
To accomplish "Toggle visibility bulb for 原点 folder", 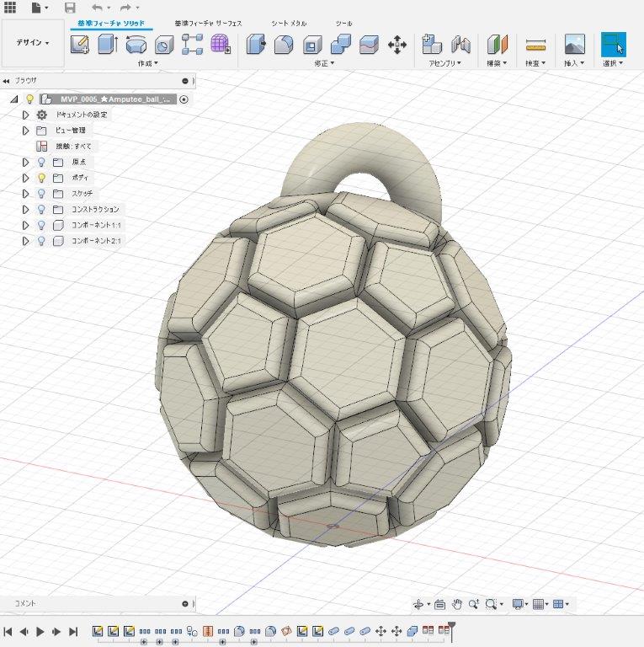I will 41,162.
